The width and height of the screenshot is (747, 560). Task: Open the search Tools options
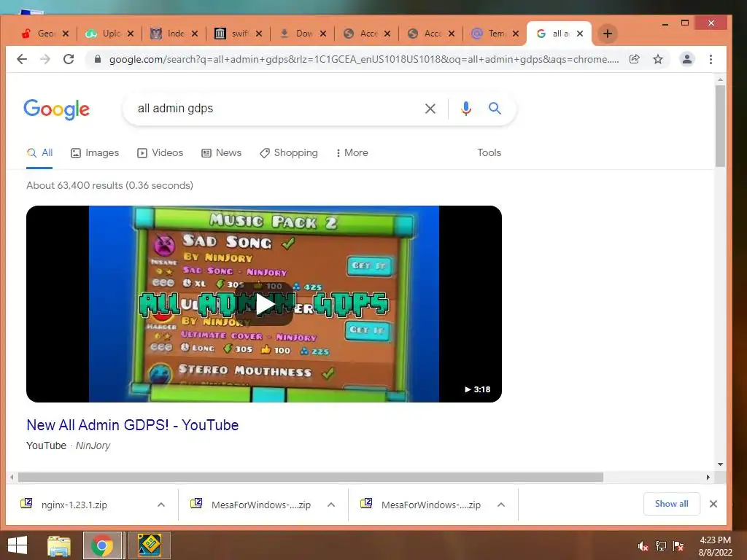coord(489,153)
